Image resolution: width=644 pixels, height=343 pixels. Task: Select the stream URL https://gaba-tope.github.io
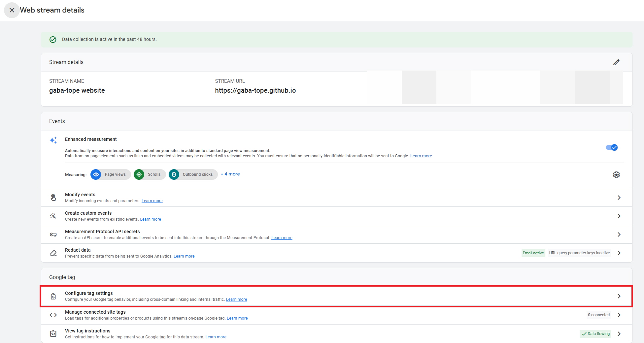pyautogui.click(x=255, y=90)
